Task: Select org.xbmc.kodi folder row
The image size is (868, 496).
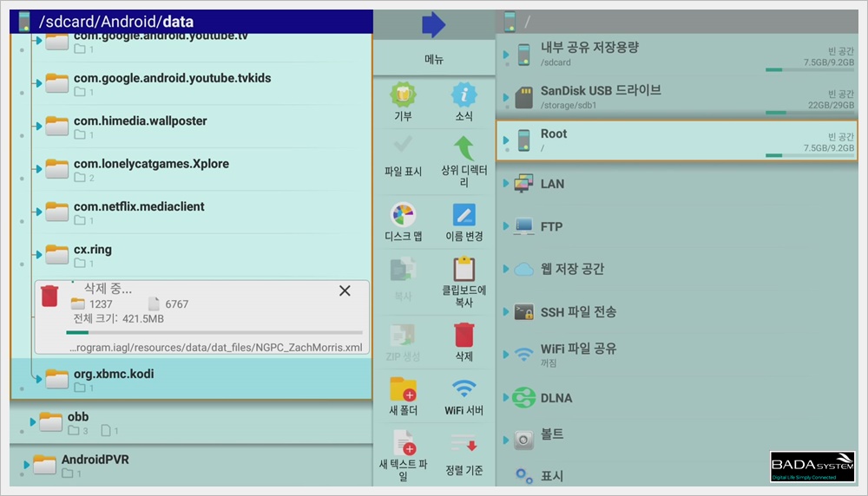Action: click(x=191, y=379)
